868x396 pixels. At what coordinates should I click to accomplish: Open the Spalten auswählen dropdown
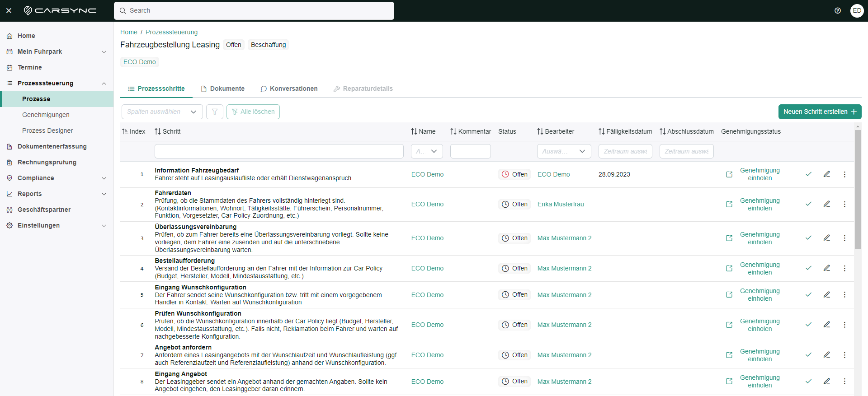click(162, 112)
